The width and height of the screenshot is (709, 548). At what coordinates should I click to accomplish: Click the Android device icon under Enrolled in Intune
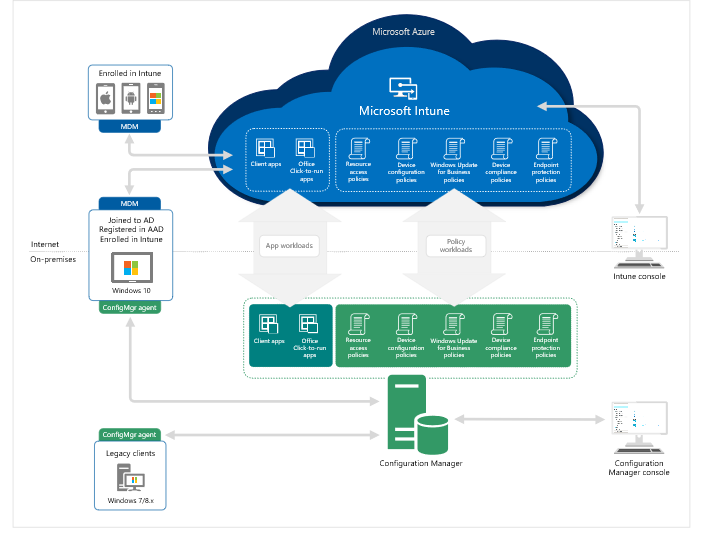(x=131, y=99)
